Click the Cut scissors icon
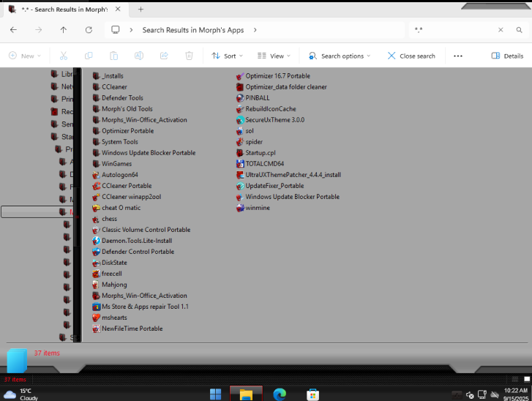This screenshot has height=401, width=532. coord(64,56)
